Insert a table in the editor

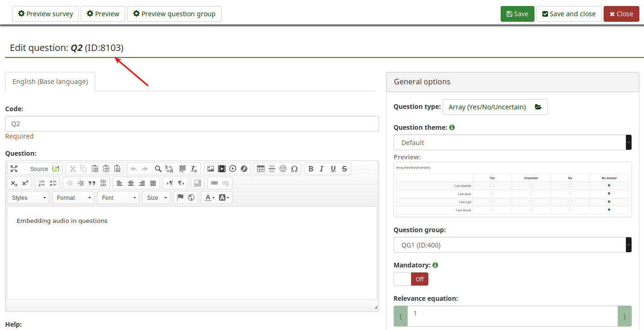click(x=261, y=169)
